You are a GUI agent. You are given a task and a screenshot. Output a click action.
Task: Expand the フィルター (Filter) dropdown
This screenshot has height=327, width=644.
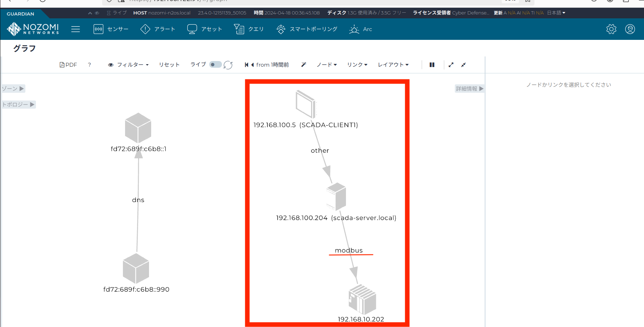click(129, 65)
